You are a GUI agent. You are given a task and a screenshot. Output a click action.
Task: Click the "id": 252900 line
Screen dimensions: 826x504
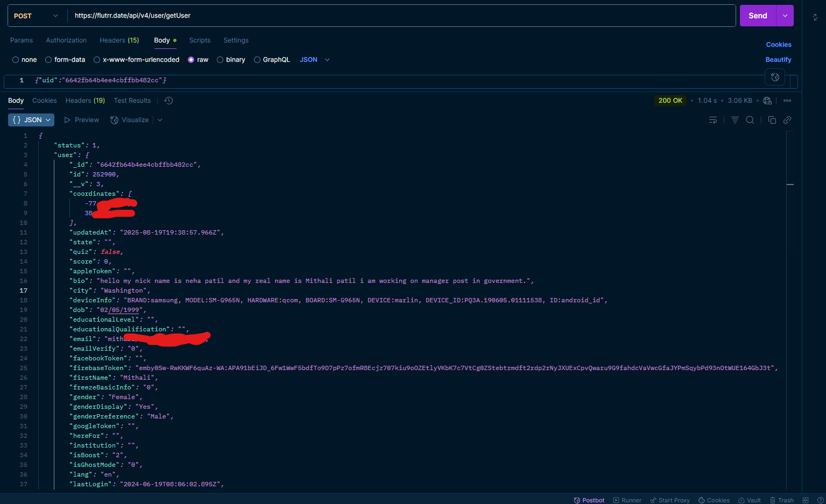click(x=94, y=174)
